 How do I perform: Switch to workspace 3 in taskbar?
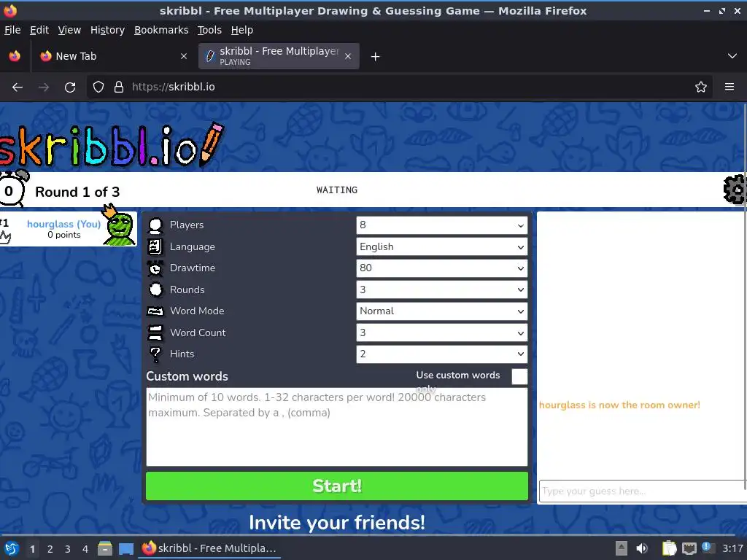tap(68, 549)
